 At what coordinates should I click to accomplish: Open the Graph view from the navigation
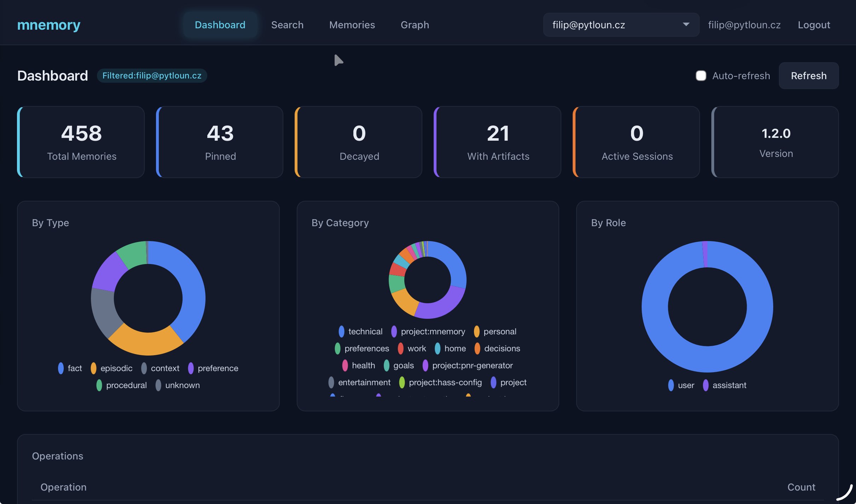click(414, 25)
